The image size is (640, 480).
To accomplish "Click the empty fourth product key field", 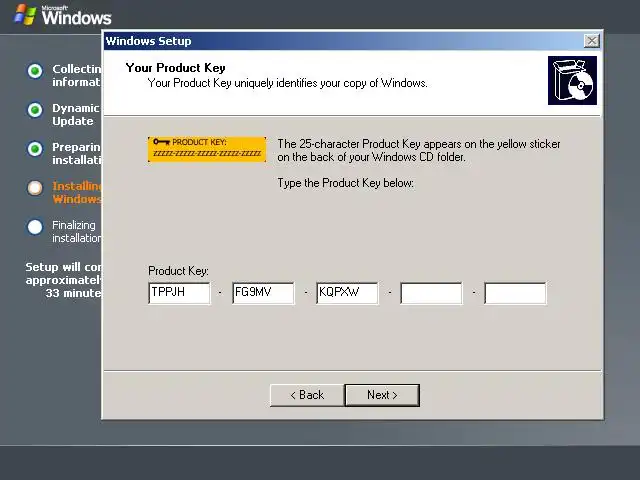I will [x=431, y=293].
